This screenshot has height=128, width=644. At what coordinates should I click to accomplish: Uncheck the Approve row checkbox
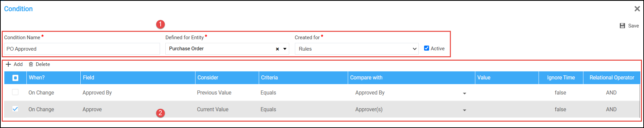tap(15, 109)
